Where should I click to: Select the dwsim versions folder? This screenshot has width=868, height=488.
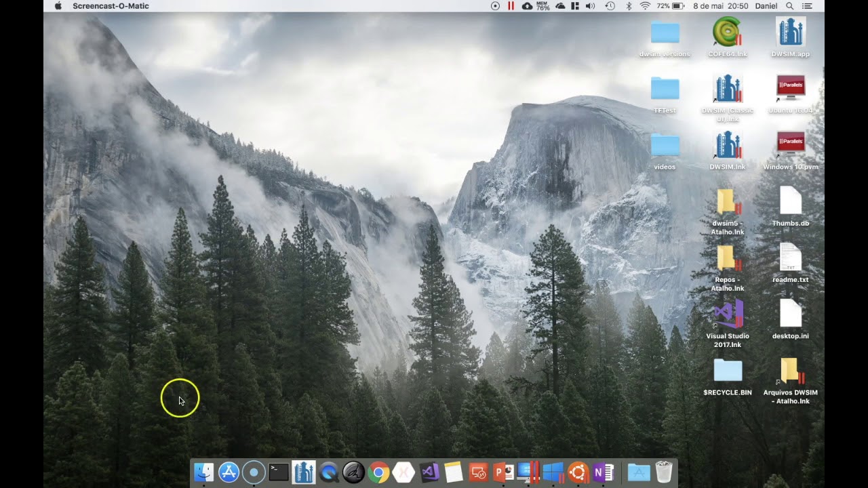665,33
